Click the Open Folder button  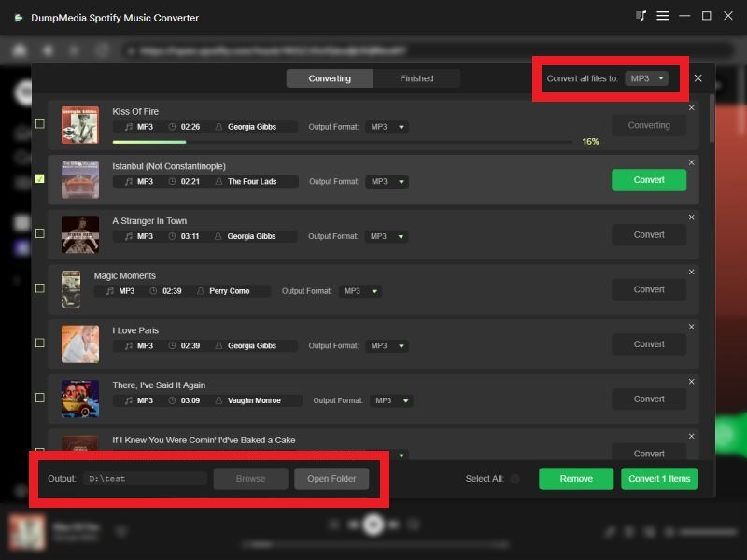pos(331,479)
